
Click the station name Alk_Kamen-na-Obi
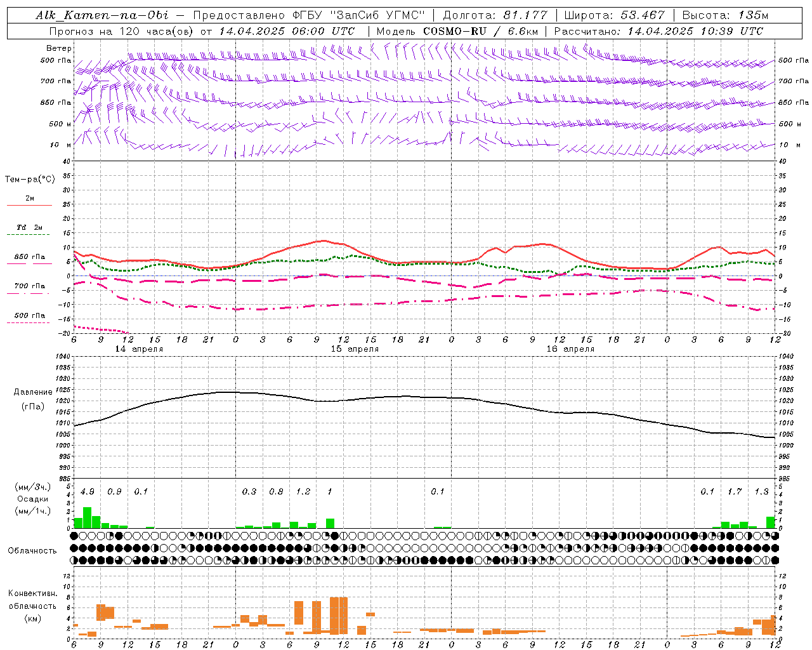[x=102, y=15]
